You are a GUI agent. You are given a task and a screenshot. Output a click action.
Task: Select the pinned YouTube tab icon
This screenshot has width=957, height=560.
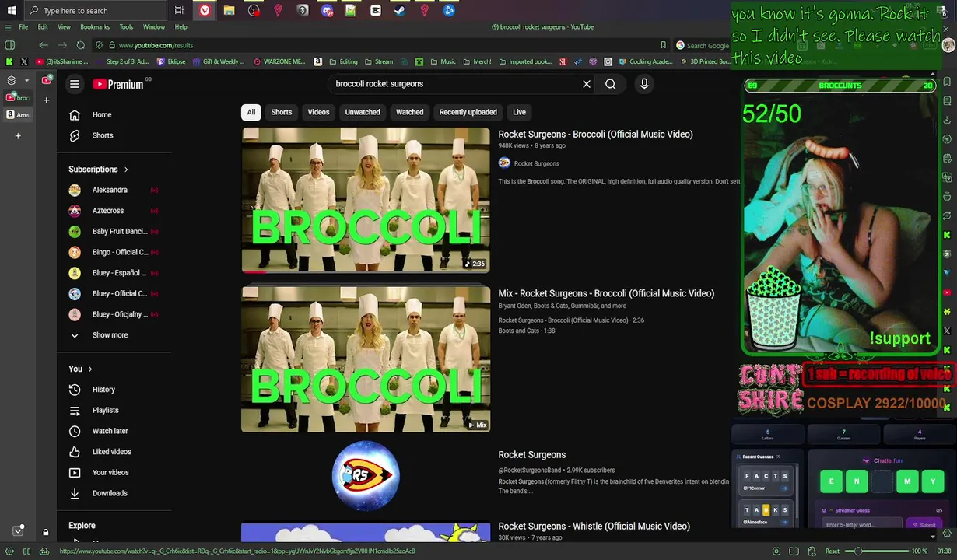[47, 80]
